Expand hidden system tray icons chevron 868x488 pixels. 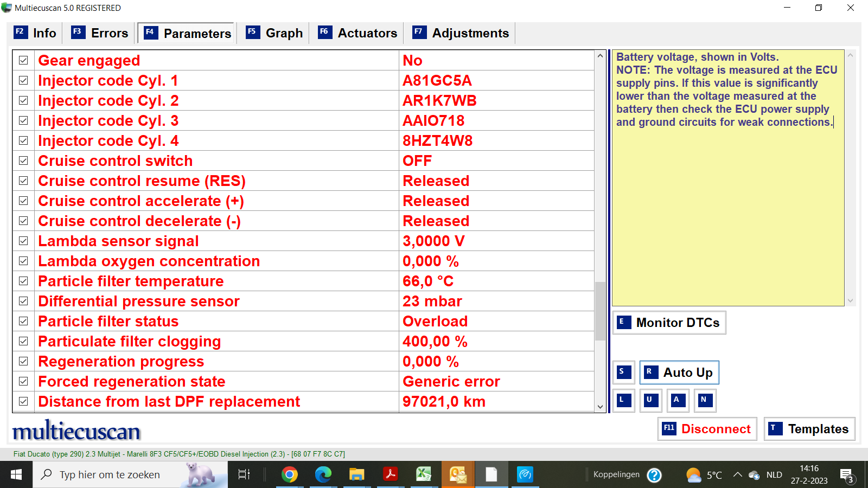pyautogui.click(x=738, y=475)
